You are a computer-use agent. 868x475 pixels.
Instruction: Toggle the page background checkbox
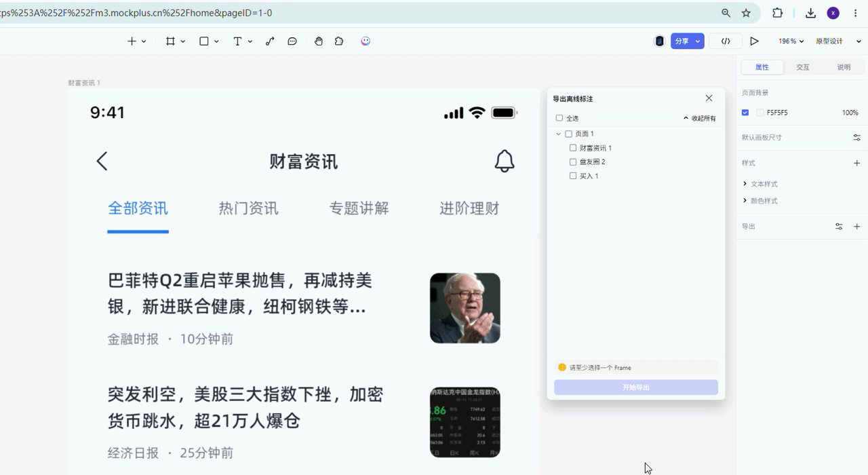point(745,113)
